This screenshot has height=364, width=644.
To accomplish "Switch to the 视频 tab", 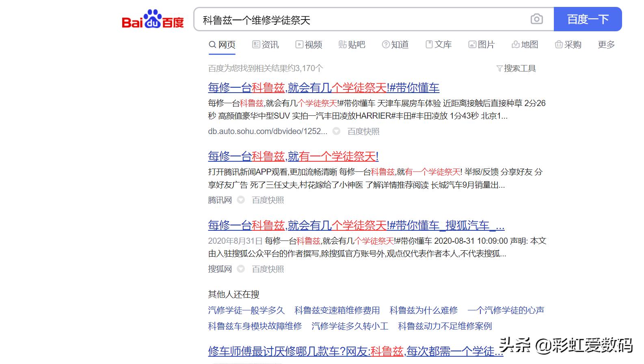I will (309, 45).
